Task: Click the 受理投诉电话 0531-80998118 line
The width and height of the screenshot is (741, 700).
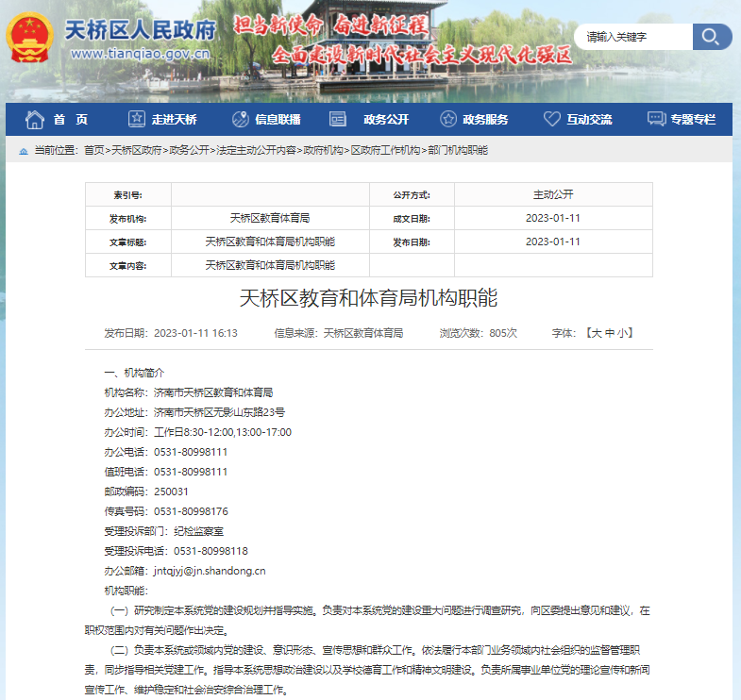Action: pos(176,551)
